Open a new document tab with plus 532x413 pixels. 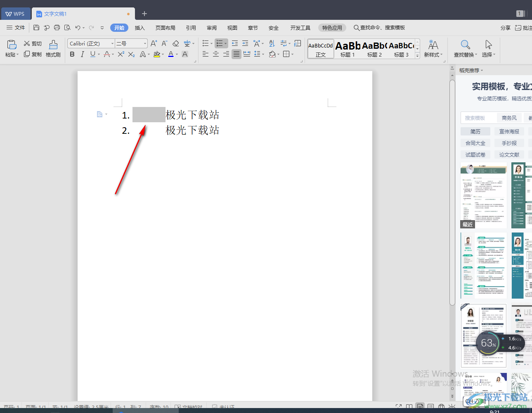(x=144, y=14)
